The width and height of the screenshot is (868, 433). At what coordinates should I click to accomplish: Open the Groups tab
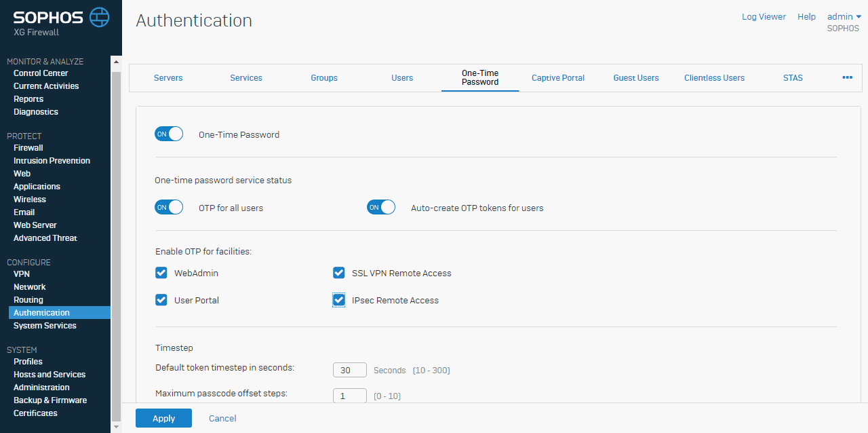click(324, 78)
